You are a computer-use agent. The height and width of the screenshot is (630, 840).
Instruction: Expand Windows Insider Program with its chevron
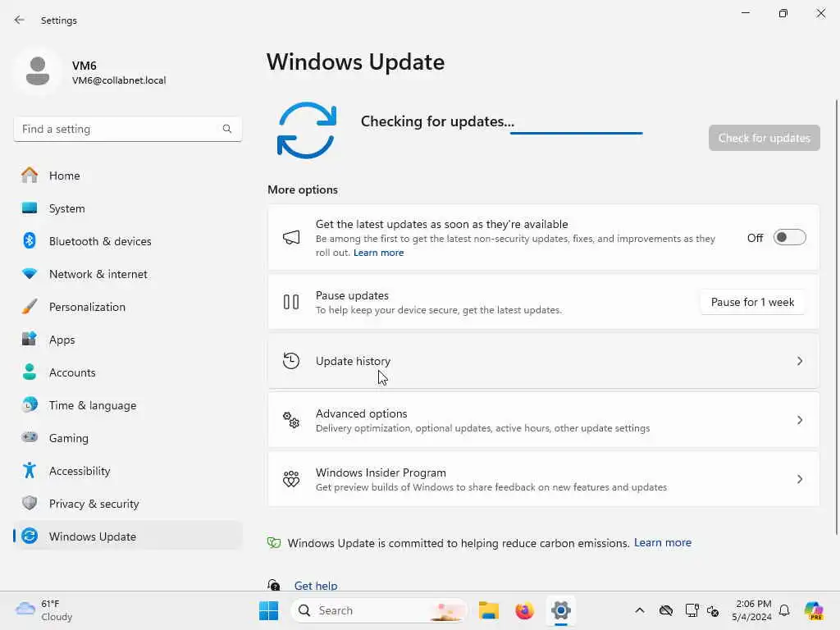pos(799,479)
